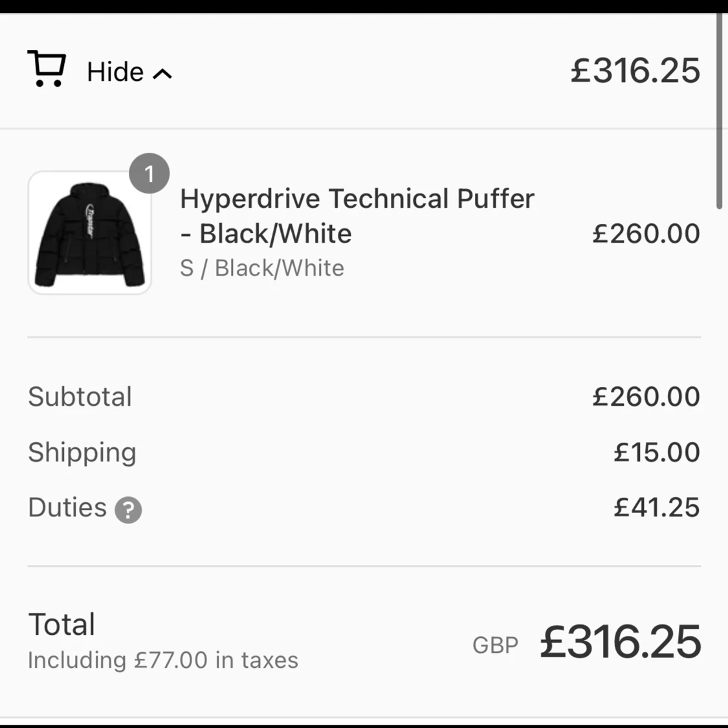Click the chevron icon next to Hide
Viewport: 728px width, 728px height.
(x=163, y=72)
